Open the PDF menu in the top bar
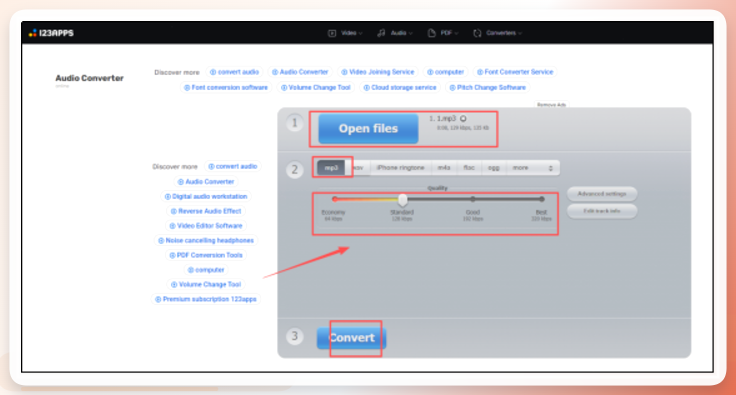 443,33
